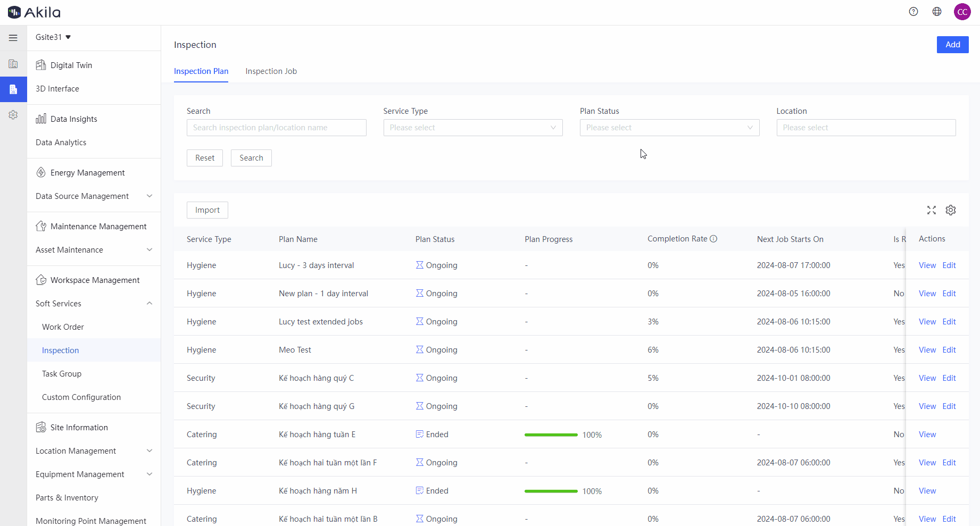Click Edit for Meo Test plan
Viewport: 980px width, 526px height.
coord(949,350)
